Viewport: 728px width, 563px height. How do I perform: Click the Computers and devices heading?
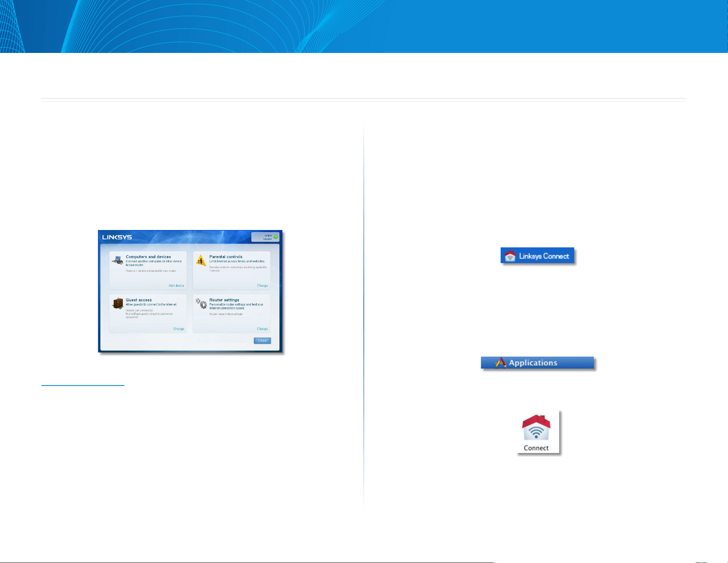148,257
